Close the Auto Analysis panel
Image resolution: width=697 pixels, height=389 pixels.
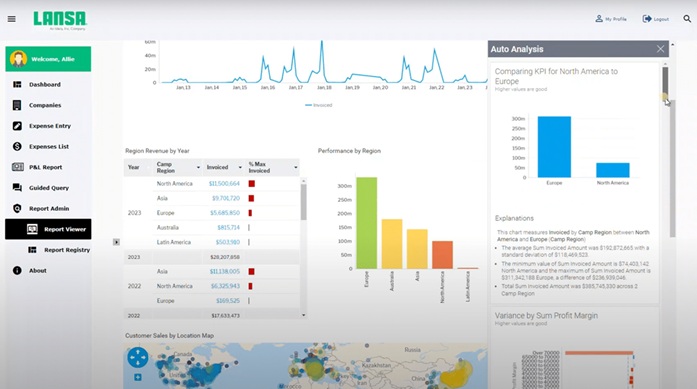[x=661, y=49]
